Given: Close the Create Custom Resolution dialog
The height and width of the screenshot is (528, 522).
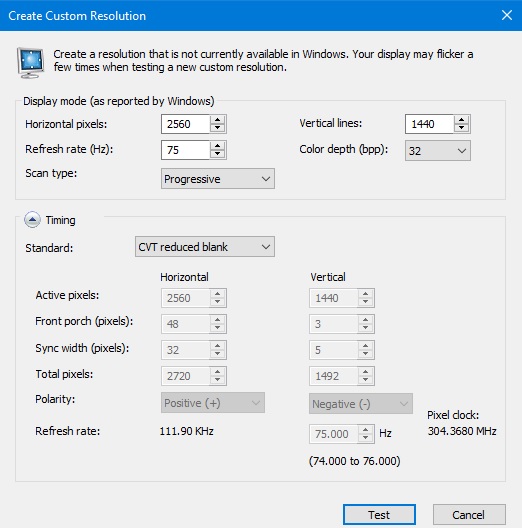Looking at the screenshot, I should (507, 15).
